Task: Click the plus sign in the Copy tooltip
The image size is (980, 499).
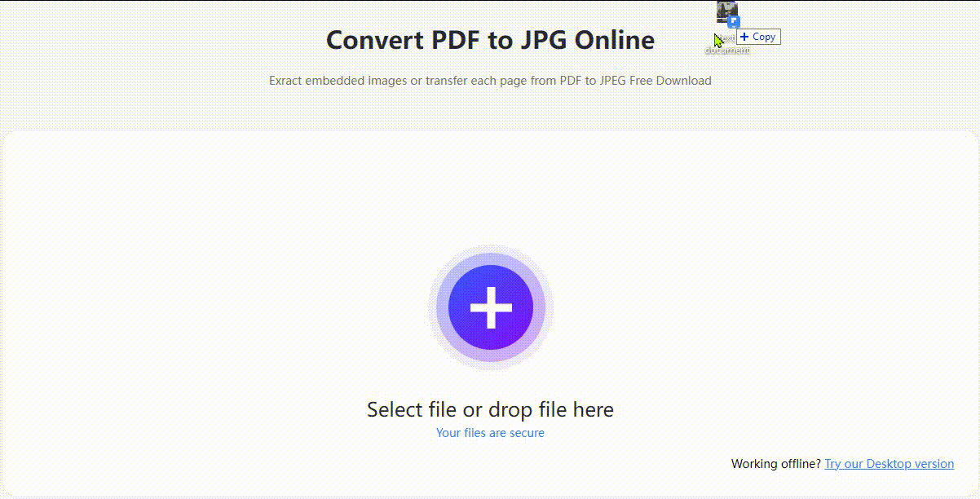Action: (x=744, y=37)
